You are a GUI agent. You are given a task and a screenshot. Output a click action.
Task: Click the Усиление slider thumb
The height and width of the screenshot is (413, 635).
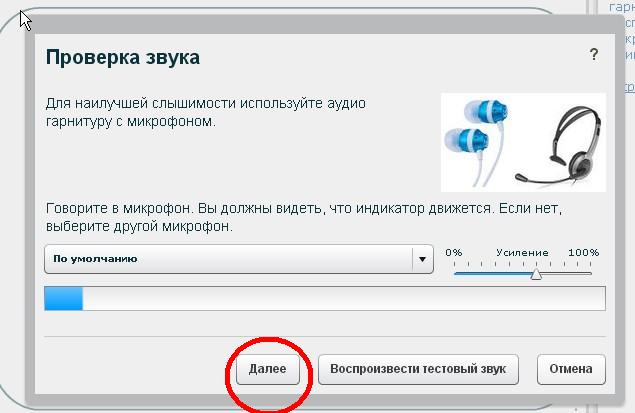click(x=536, y=272)
